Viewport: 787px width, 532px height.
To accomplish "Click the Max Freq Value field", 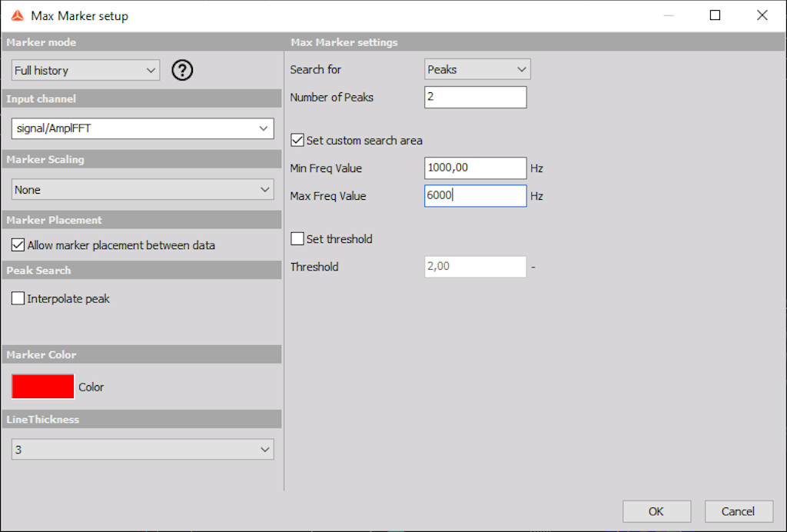I will point(475,196).
